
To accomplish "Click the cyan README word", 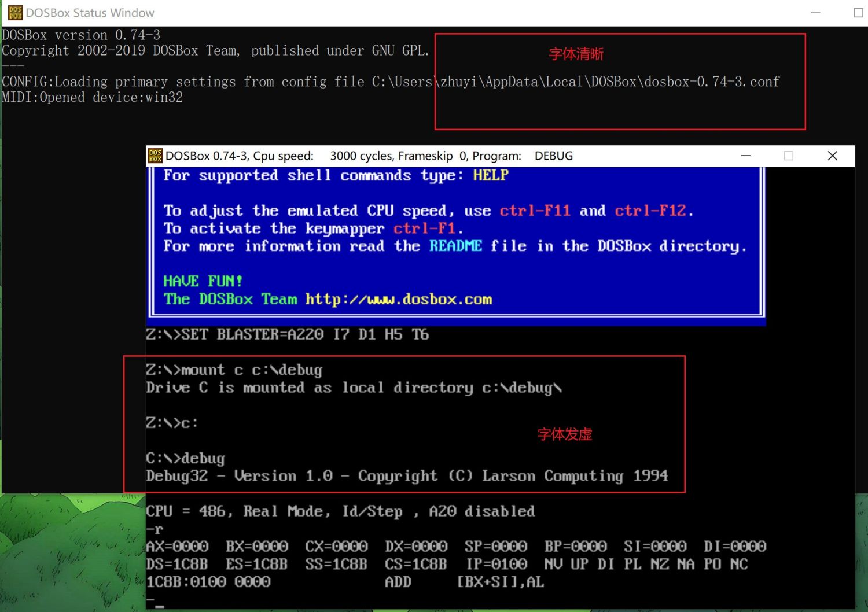I will click(455, 246).
